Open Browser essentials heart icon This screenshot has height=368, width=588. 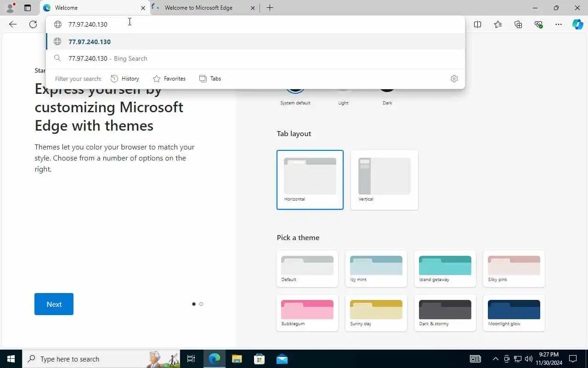[x=538, y=24]
